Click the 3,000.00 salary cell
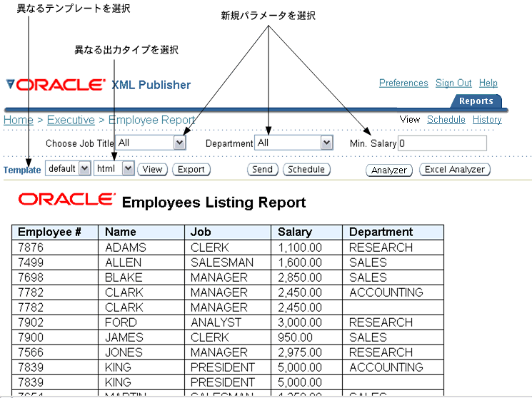 click(x=307, y=322)
